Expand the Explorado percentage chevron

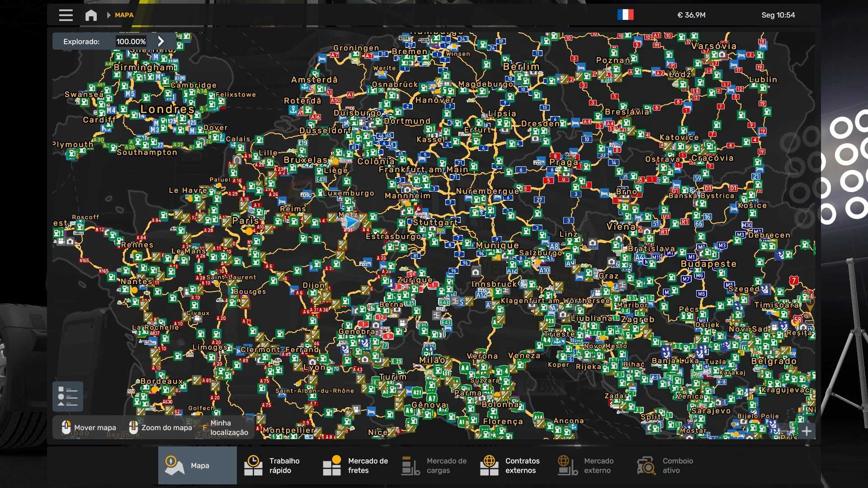coord(161,41)
